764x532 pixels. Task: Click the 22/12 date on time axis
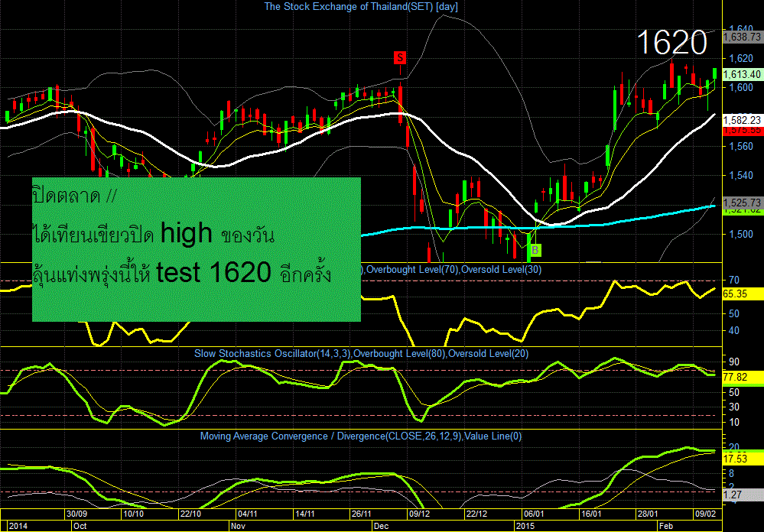pos(476,514)
